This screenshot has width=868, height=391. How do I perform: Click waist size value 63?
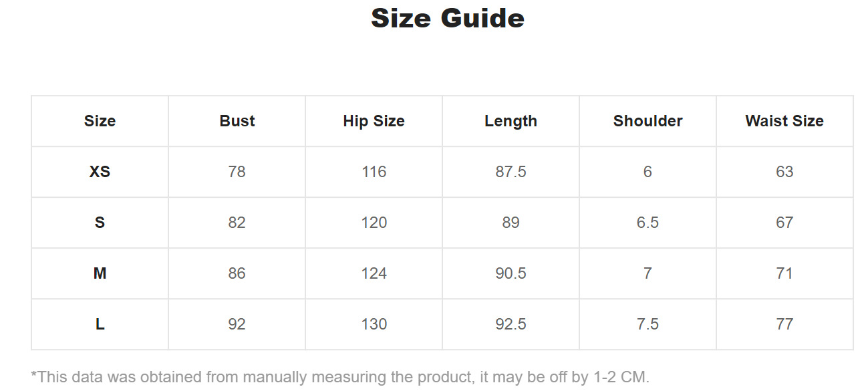coord(784,172)
